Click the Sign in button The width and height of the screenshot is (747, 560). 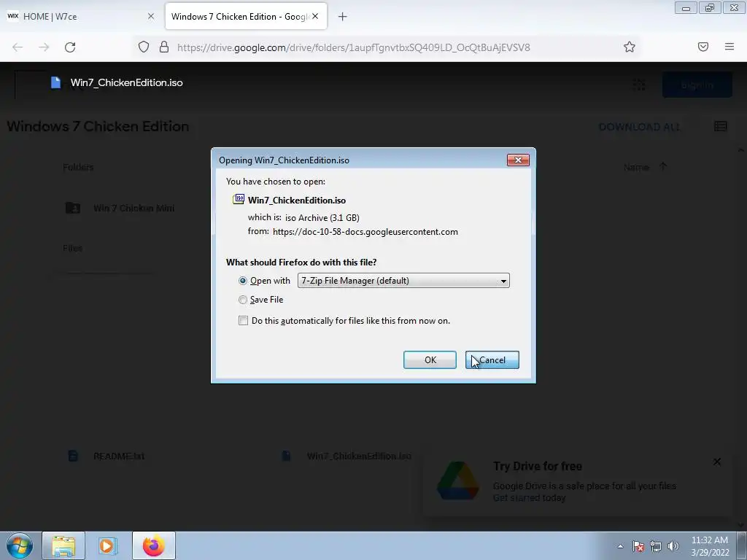click(x=697, y=85)
